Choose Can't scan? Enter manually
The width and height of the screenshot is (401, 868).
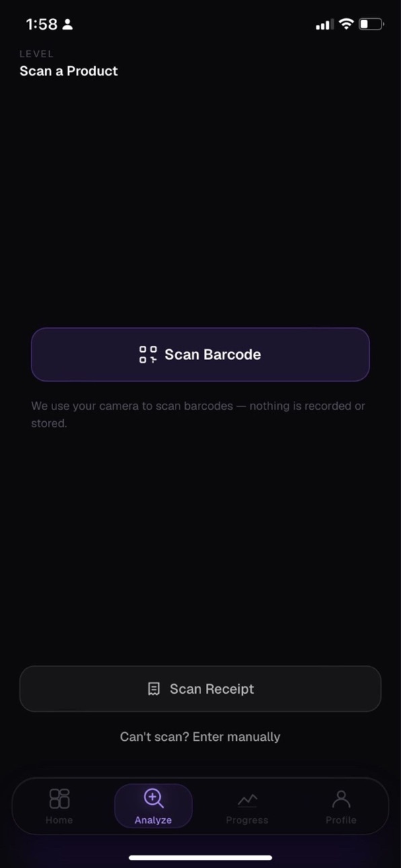pyautogui.click(x=200, y=737)
